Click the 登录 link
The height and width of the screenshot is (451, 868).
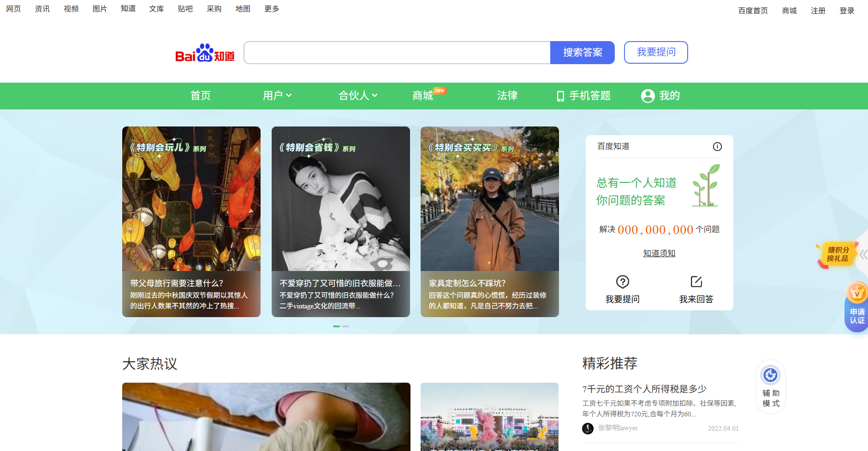(x=847, y=11)
